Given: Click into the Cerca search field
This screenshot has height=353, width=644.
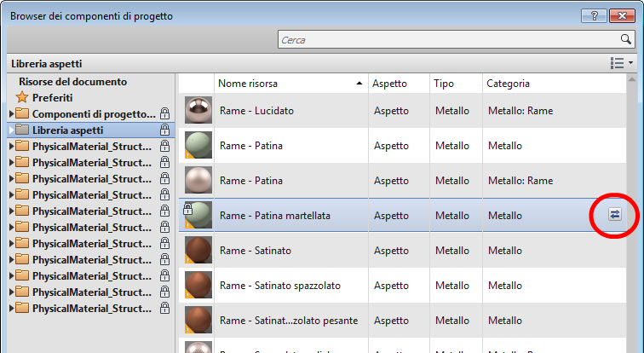Looking at the screenshot, I should click(x=447, y=39).
